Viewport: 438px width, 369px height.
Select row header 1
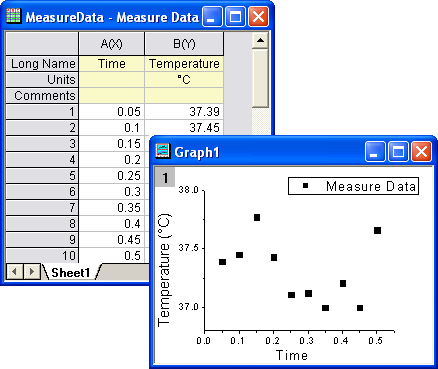click(42, 112)
